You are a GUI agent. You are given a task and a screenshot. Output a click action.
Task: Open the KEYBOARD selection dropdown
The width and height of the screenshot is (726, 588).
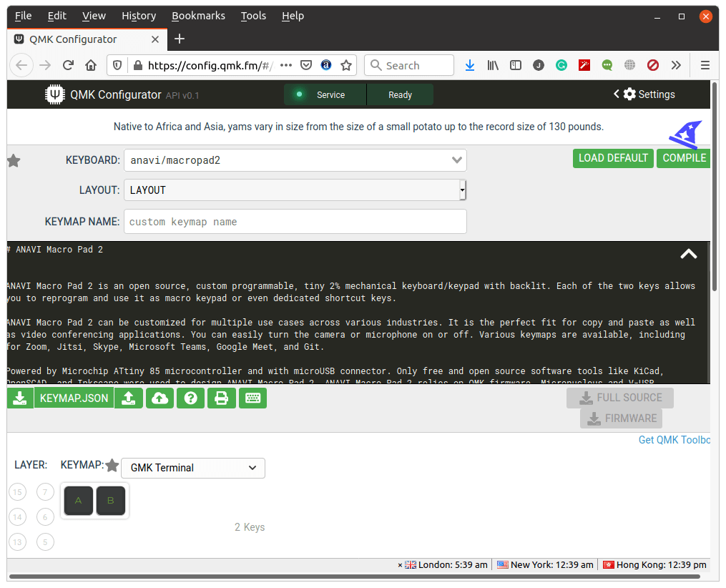(x=295, y=160)
